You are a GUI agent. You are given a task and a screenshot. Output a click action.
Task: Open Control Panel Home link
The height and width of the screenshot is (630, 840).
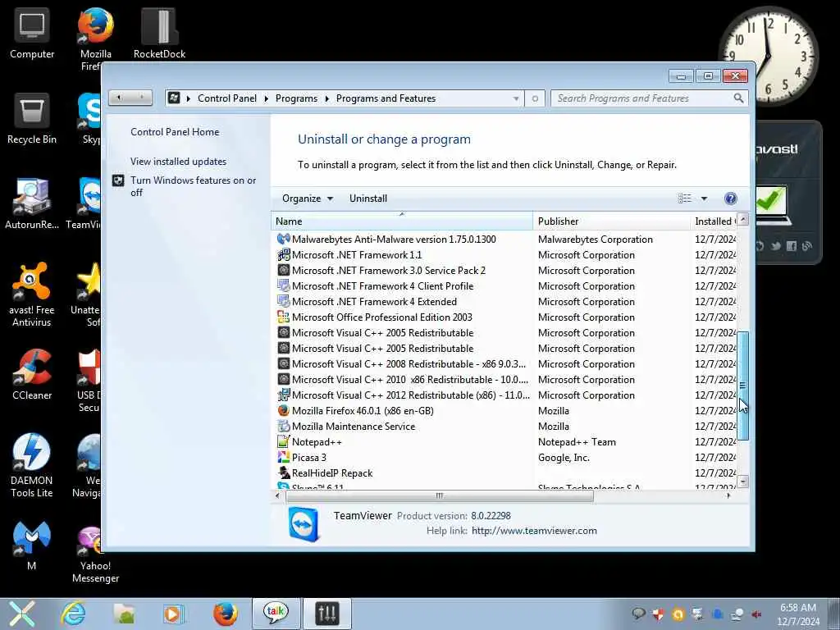point(175,132)
